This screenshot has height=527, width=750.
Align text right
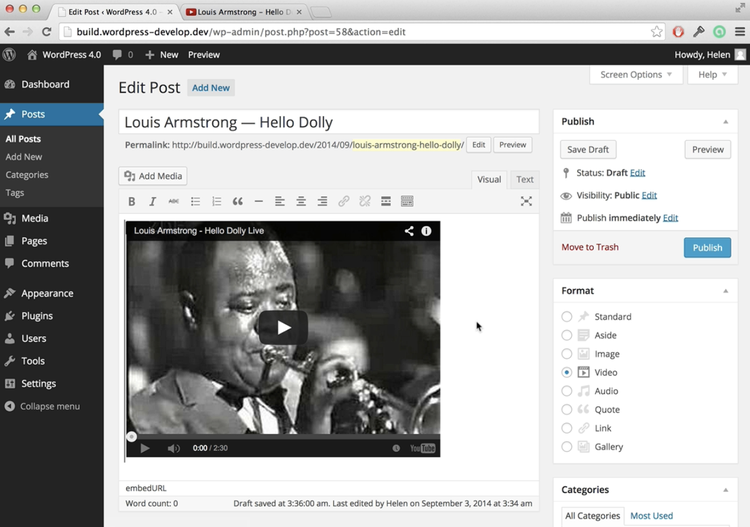pyautogui.click(x=322, y=201)
